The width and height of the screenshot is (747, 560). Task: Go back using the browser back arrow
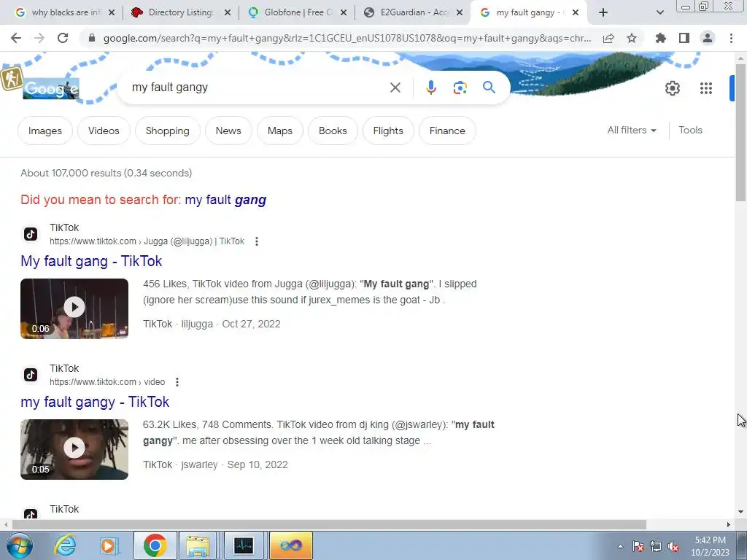click(16, 38)
